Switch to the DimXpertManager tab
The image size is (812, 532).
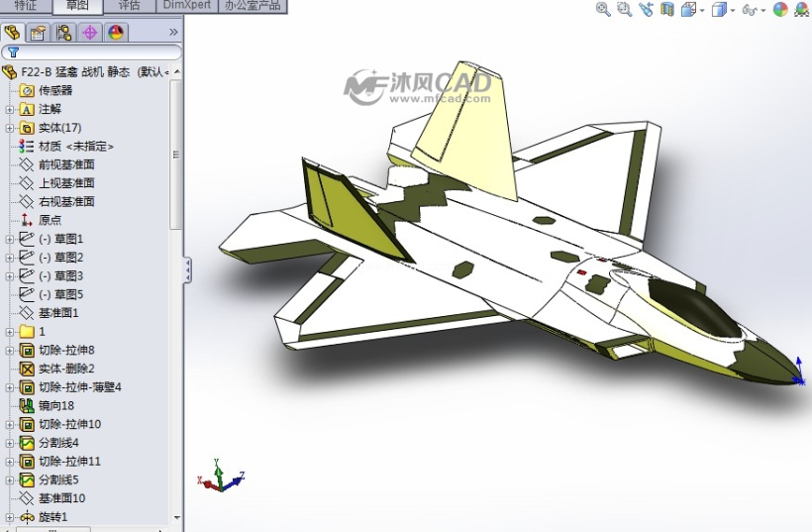[90, 33]
